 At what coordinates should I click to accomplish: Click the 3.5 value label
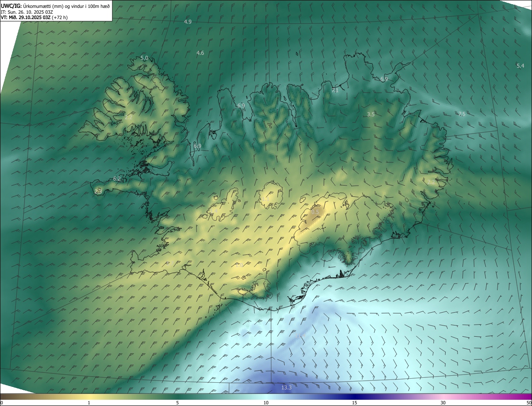coord(371,114)
